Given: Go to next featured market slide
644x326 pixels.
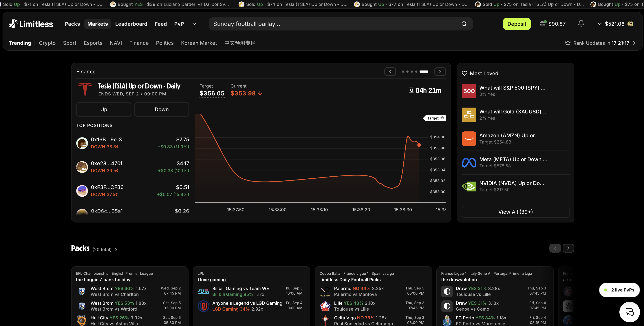Looking at the screenshot, I should pos(440,72).
